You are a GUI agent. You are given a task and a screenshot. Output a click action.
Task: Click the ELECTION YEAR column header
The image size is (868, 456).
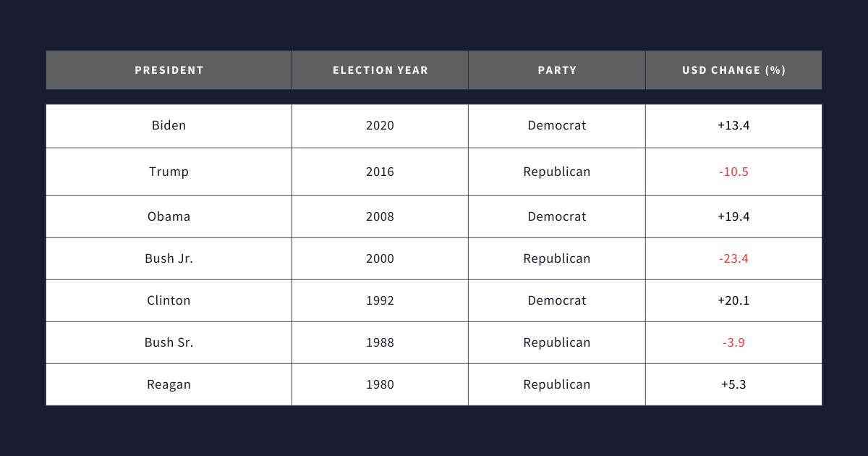[380, 70]
